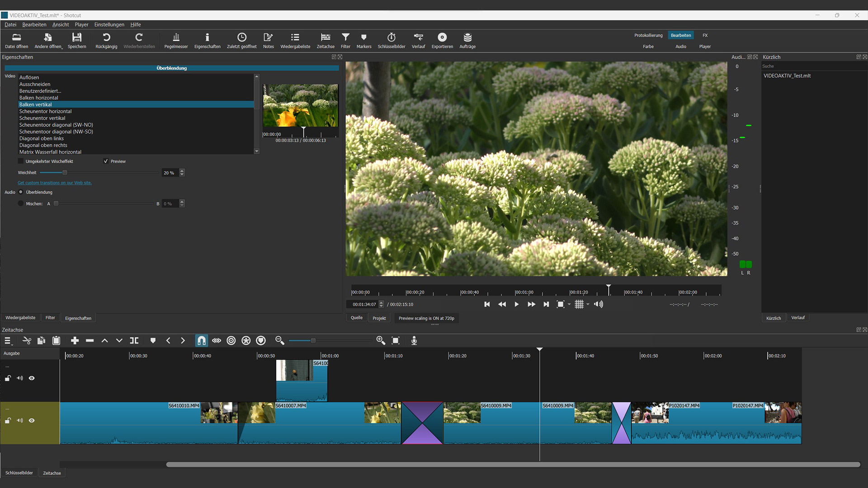Click the play button in the player
The width and height of the screenshot is (868, 488).
(x=516, y=305)
